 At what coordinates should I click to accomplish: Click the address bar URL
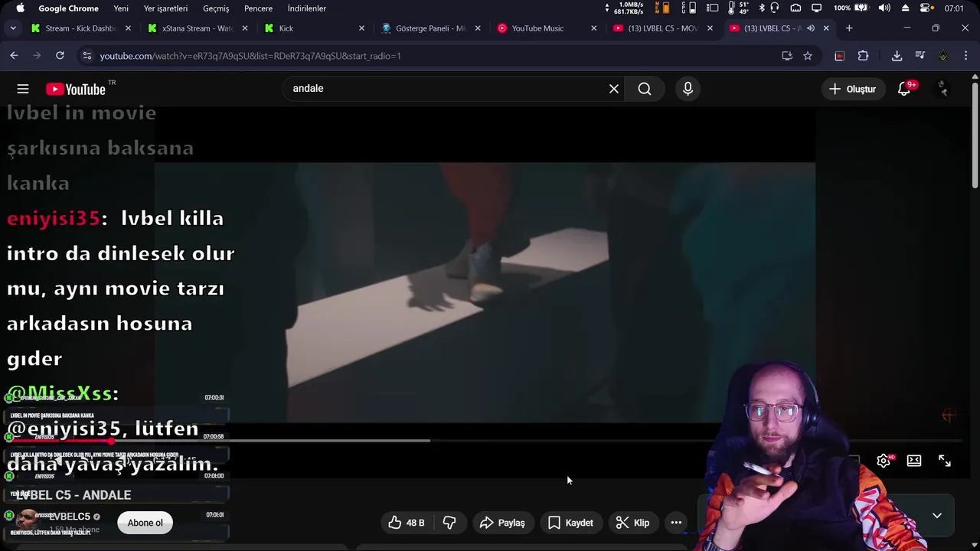(250, 56)
